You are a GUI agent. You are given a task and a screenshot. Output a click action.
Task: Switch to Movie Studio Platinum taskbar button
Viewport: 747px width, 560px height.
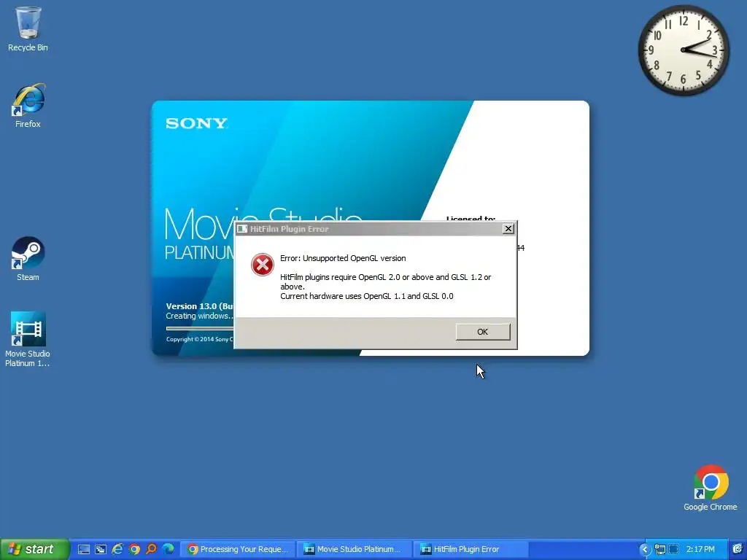(353, 550)
